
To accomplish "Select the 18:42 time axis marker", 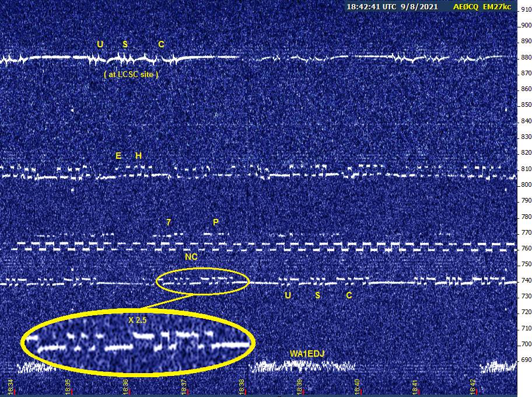I will click(473, 386).
